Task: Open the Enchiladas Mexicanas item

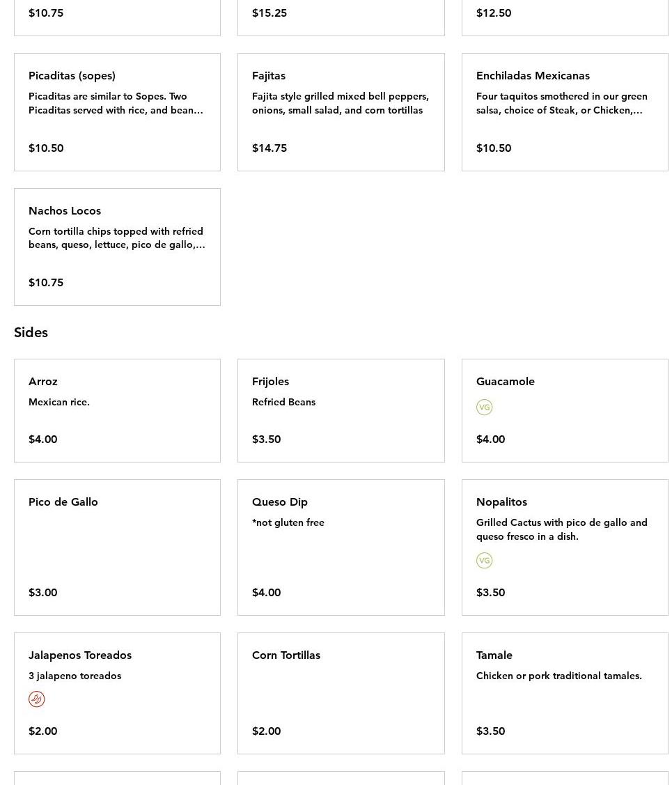Action: coord(564,111)
